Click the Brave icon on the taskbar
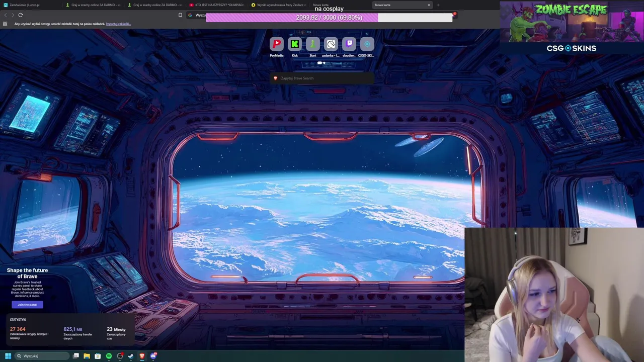This screenshot has height=362, width=644. (142, 356)
